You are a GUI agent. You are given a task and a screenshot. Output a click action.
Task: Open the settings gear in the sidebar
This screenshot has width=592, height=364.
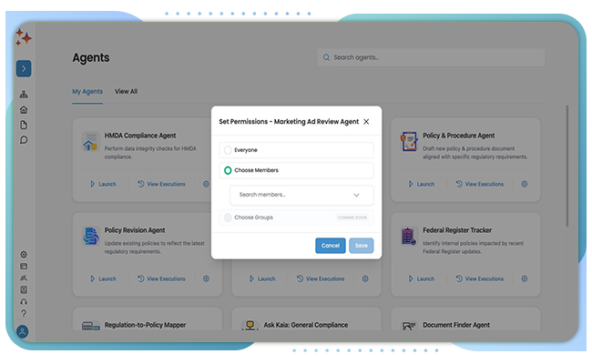[x=24, y=255]
